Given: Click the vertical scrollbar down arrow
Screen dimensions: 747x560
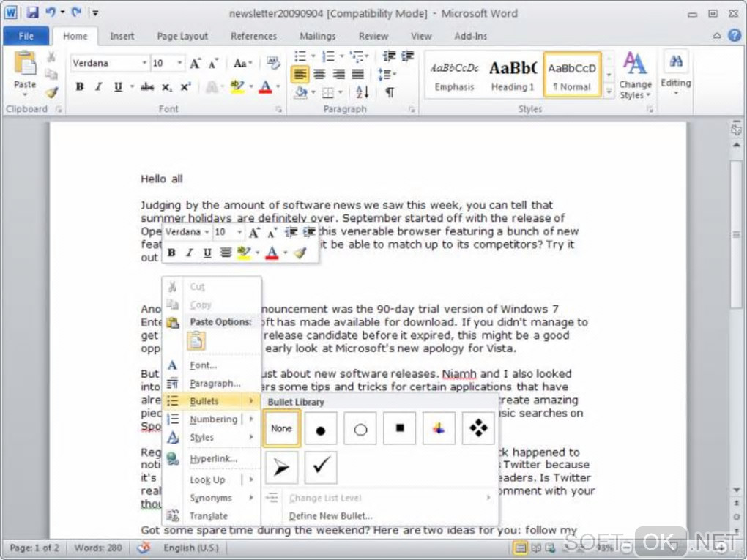Looking at the screenshot, I should point(737,490).
